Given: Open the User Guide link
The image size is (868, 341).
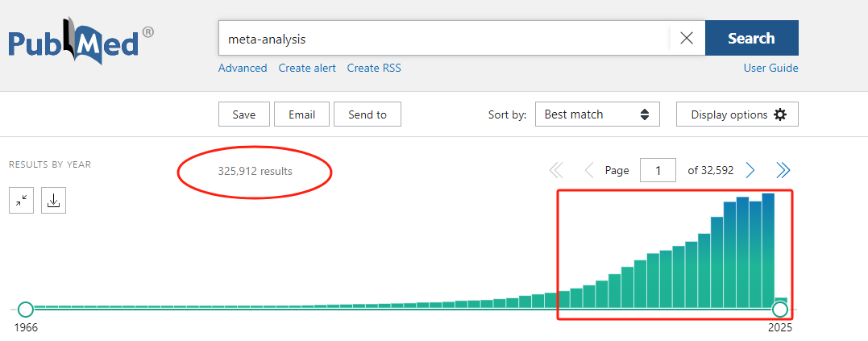Looking at the screenshot, I should pos(770,68).
